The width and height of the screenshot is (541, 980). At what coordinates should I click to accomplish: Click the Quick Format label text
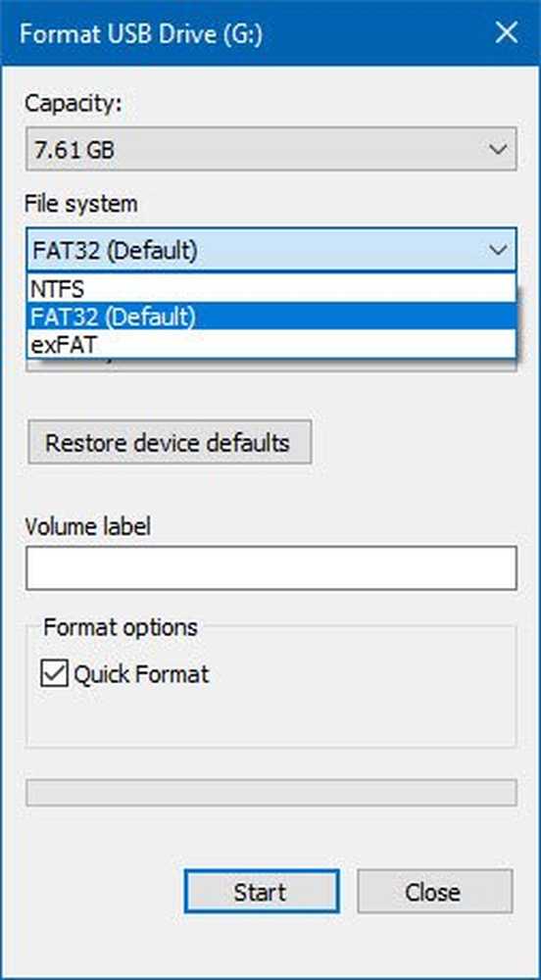tap(141, 674)
